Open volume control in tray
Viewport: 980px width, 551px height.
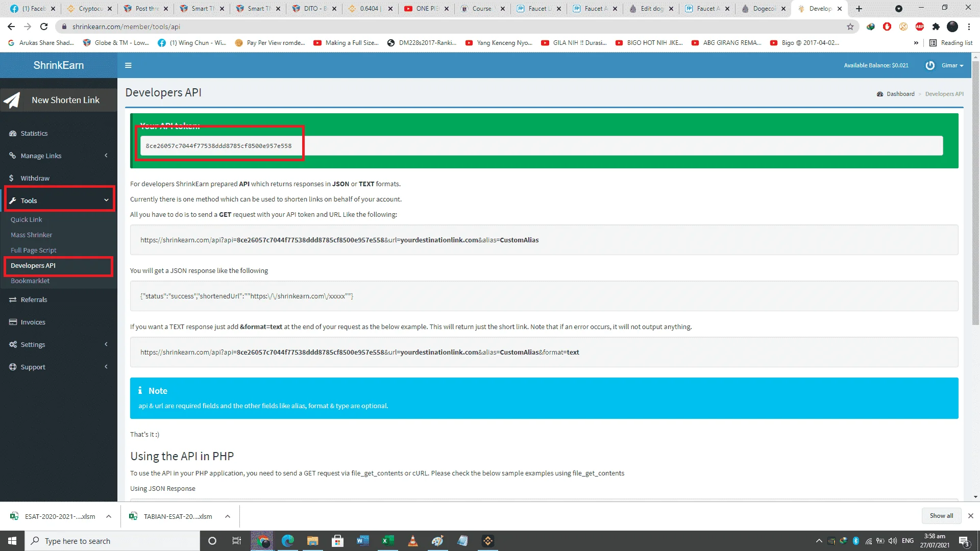click(x=893, y=541)
